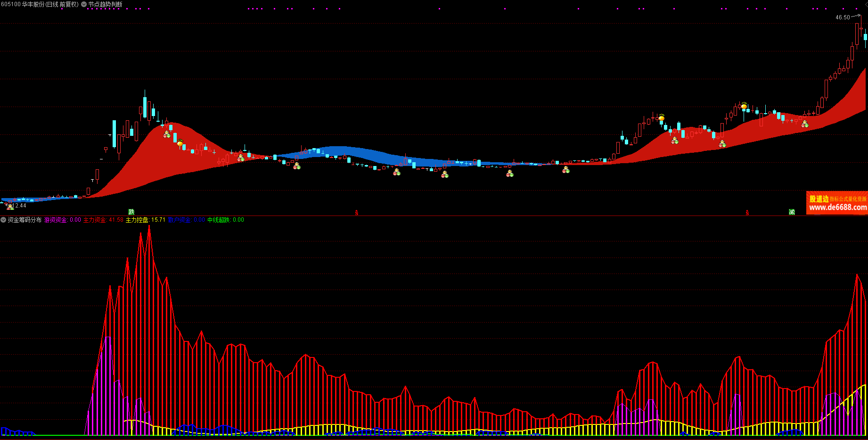Click the green 跌 event marker
This screenshot has height=440, width=868.
[131, 212]
